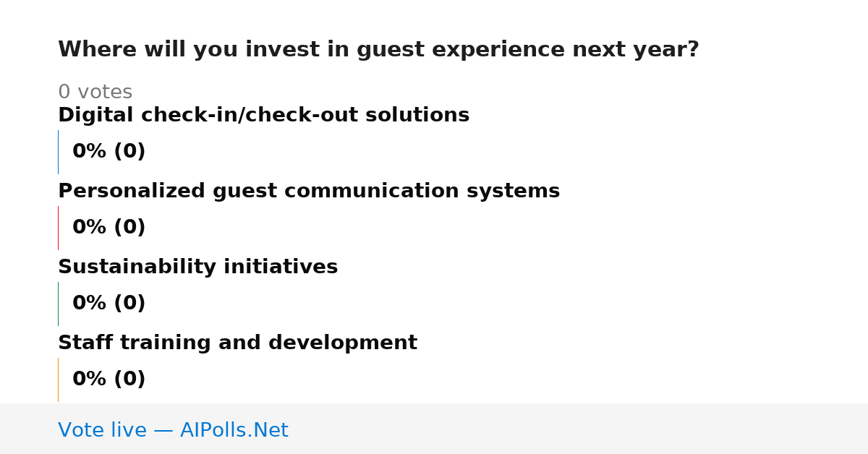Click the orange bar for Staff training
The width and height of the screenshot is (868, 454).
58,380
